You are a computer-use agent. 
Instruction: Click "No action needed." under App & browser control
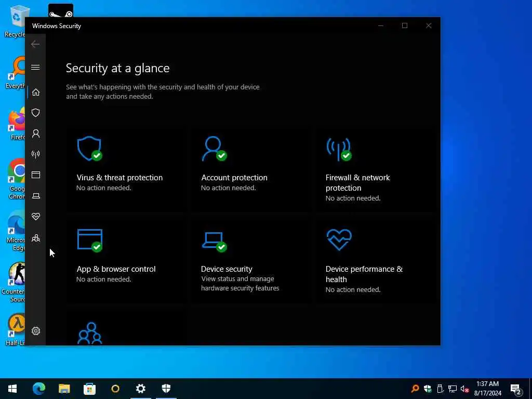104,279
